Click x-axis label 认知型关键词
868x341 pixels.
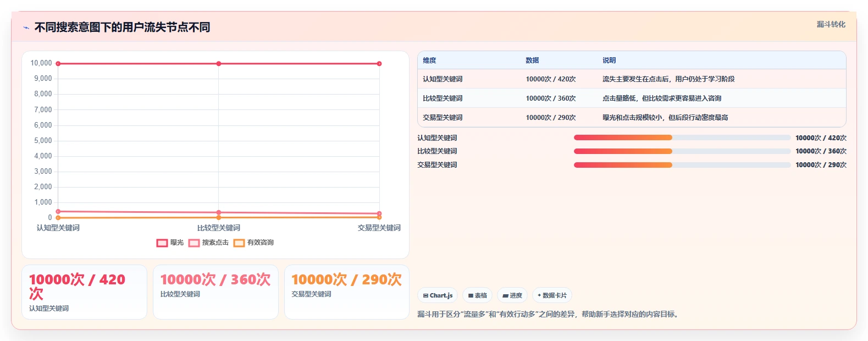(x=58, y=228)
